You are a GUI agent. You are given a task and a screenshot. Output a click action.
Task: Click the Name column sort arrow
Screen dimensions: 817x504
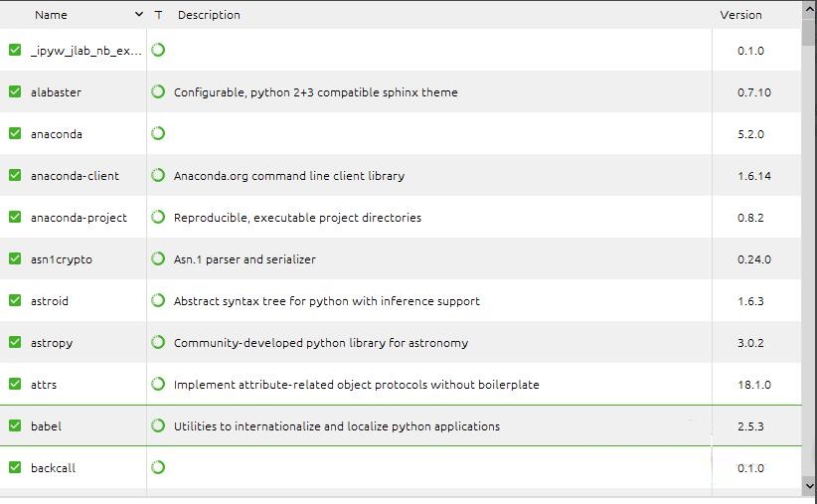click(138, 15)
